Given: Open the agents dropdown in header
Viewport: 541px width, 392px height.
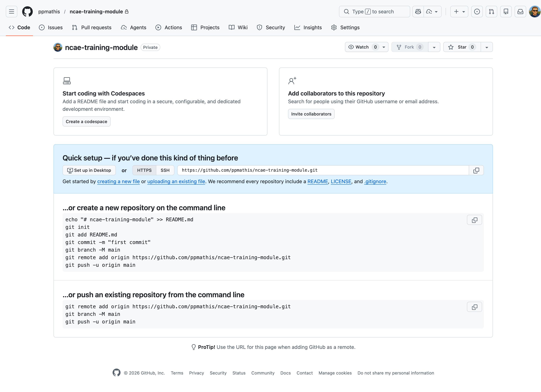Looking at the screenshot, I should click(x=432, y=11).
